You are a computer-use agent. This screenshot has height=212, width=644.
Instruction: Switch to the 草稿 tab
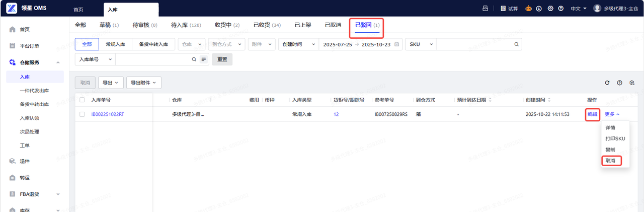(109, 25)
